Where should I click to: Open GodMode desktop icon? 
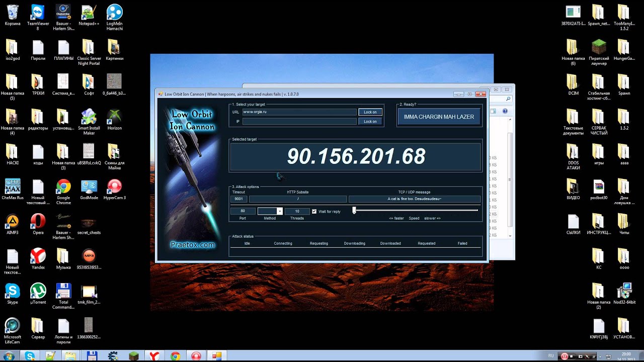[89, 190]
